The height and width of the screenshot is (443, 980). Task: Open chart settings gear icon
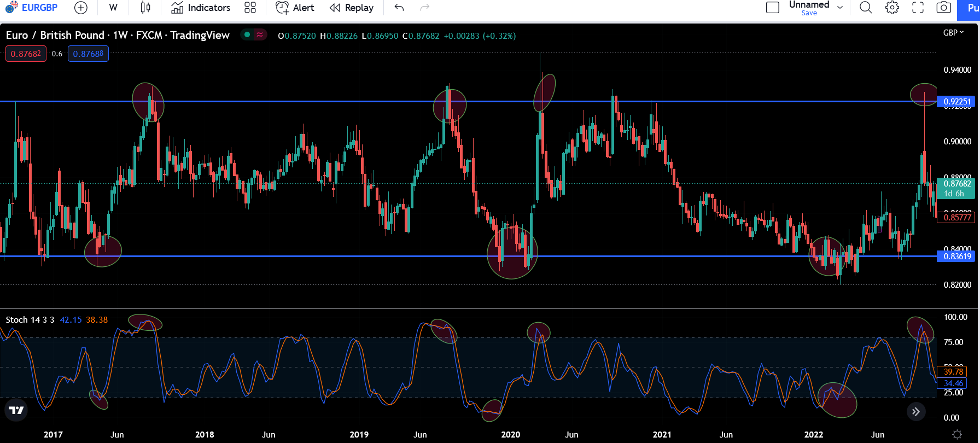click(x=892, y=8)
